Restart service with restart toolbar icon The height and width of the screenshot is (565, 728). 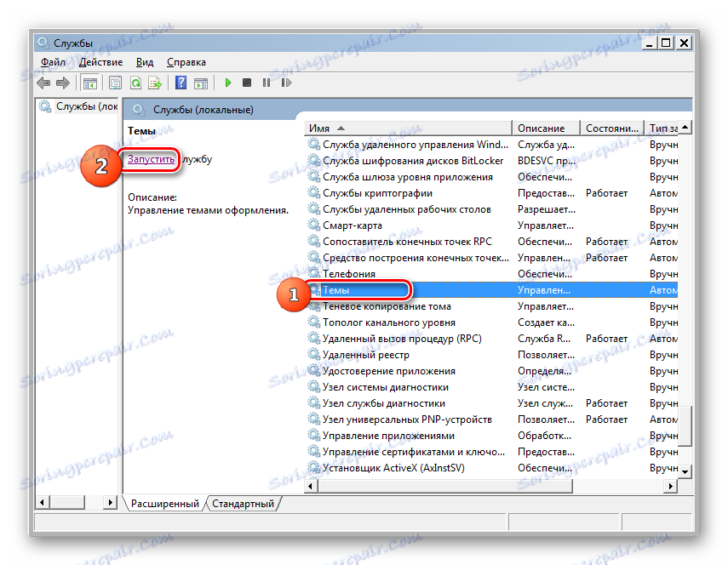pyautogui.click(x=286, y=83)
